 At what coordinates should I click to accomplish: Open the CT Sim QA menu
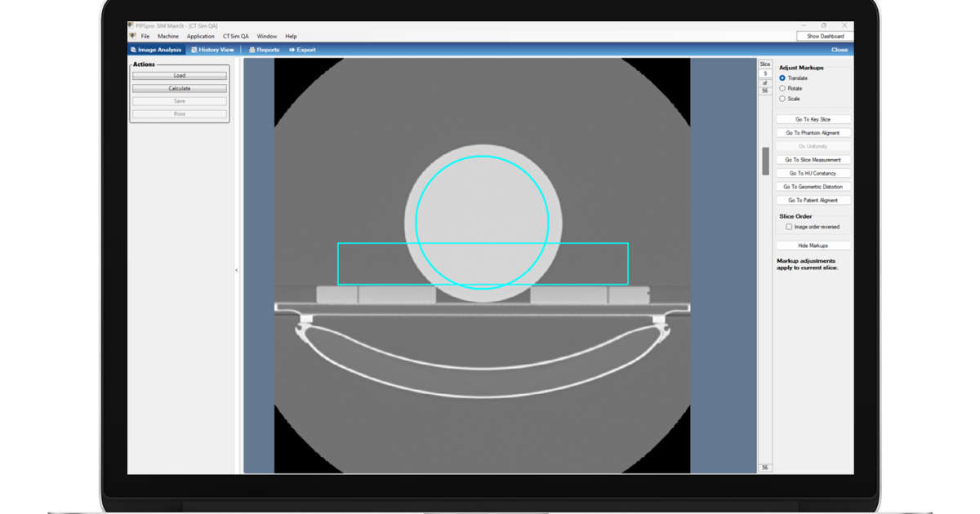[x=235, y=36]
